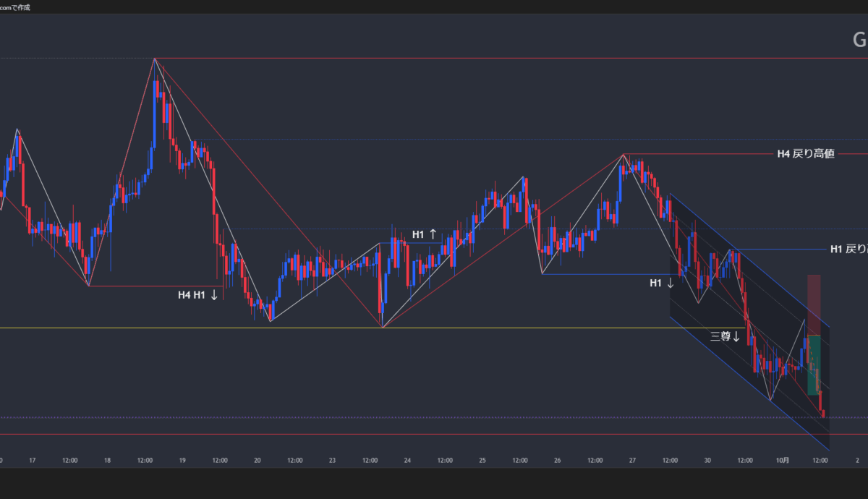Select the H4 H1 ↓ annotation
This screenshot has width=868, height=499.
point(197,294)
